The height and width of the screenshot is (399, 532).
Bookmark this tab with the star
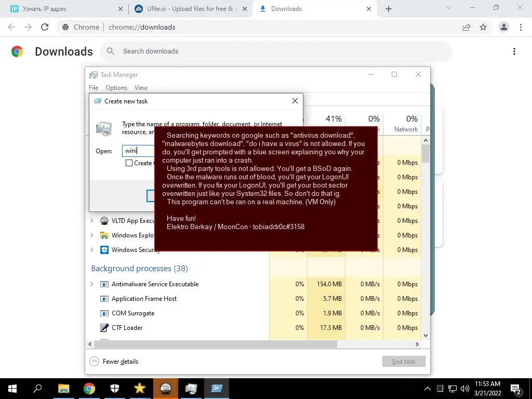[483, 27]
